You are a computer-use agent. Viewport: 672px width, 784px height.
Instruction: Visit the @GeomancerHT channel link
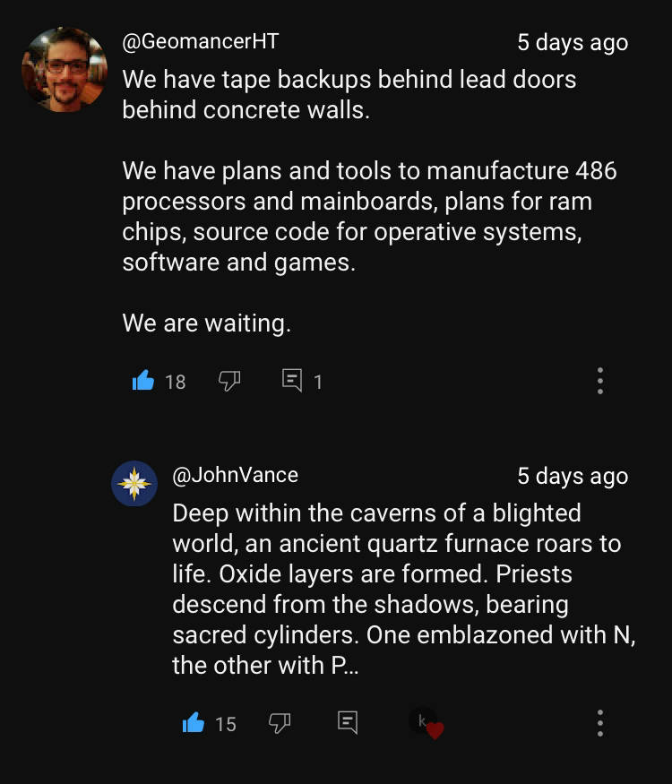(x=201, y=41)
